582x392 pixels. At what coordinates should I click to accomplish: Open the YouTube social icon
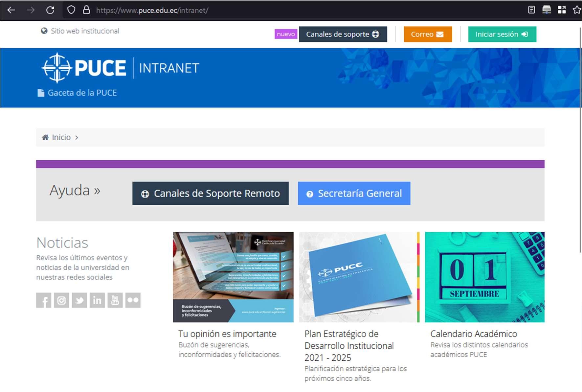pos(115,300)
